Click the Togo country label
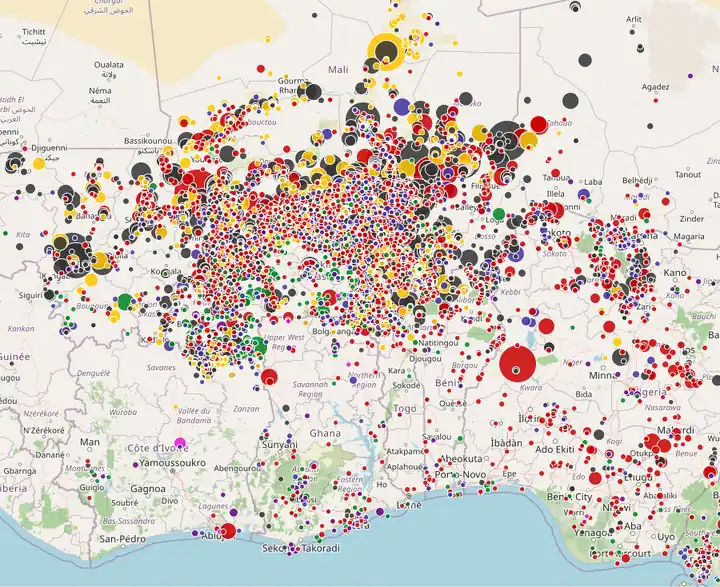The image size is (720, 587). (405, 408)
